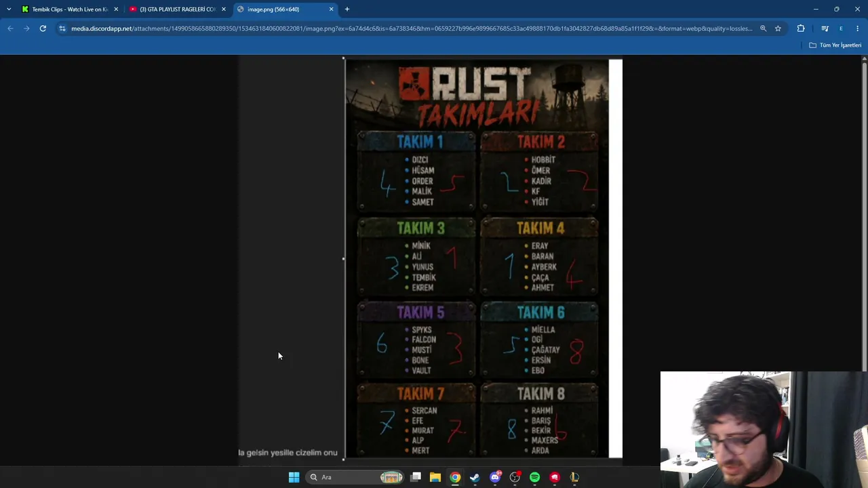Click the name FALCON in Takım 5
Screen dimensions: 868x488
pyautogui.click(x=424, y=340)
